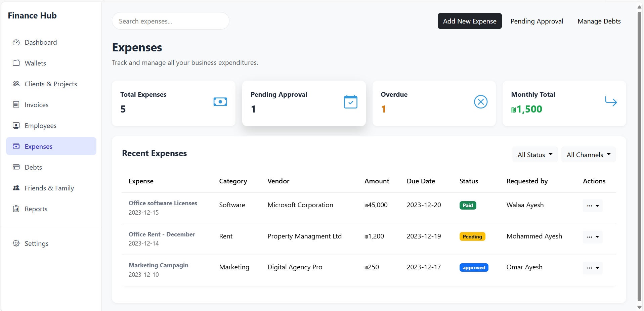Focus the Search expenses field

171,21
